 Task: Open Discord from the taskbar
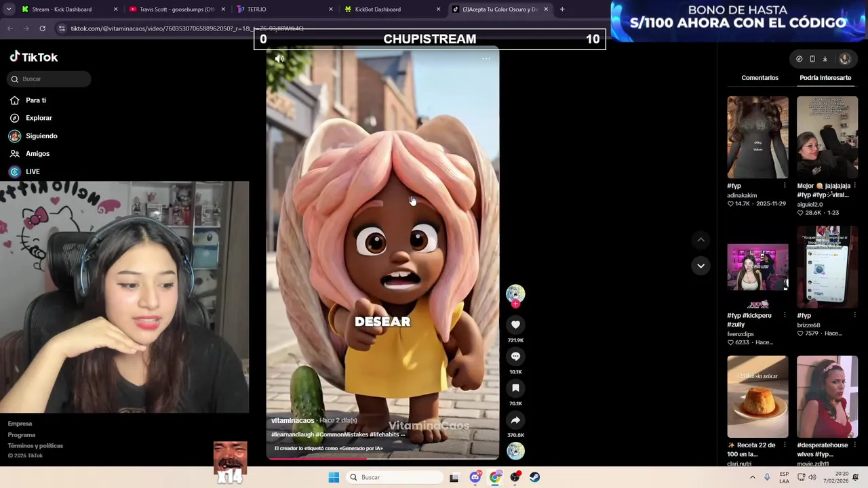tap(475, 477)
